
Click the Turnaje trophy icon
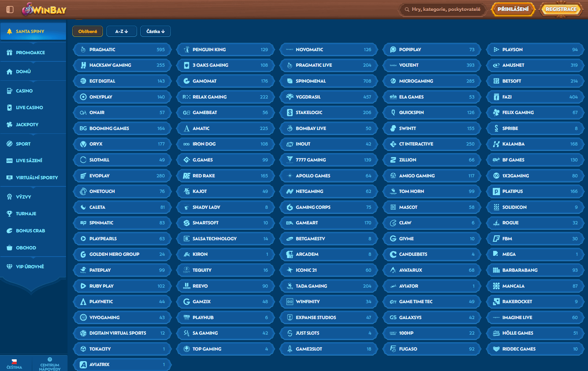9,214
